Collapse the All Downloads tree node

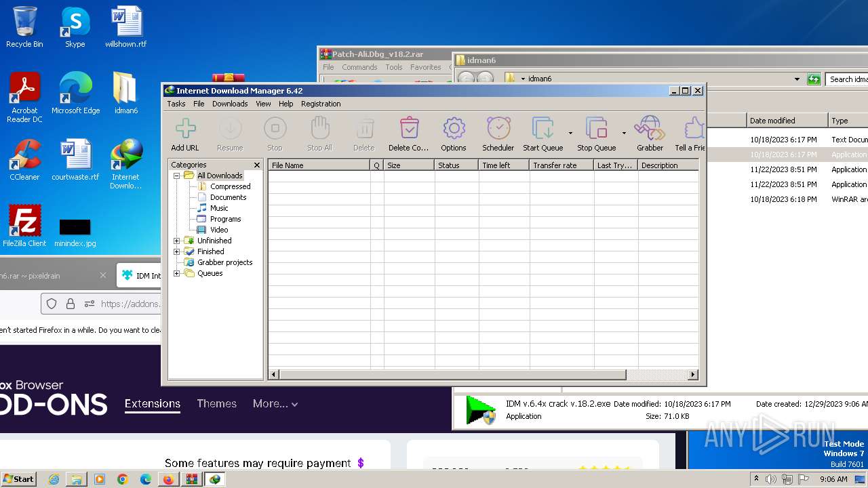click(177, 176)
